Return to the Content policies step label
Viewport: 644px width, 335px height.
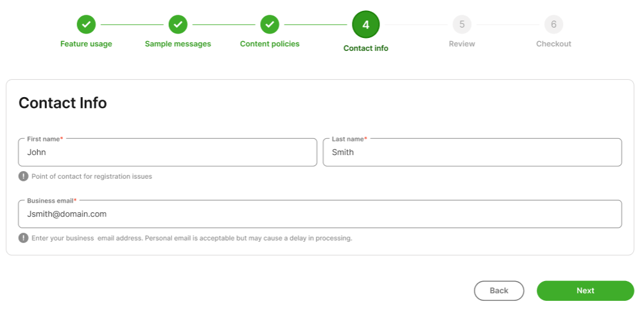[270, 44]
